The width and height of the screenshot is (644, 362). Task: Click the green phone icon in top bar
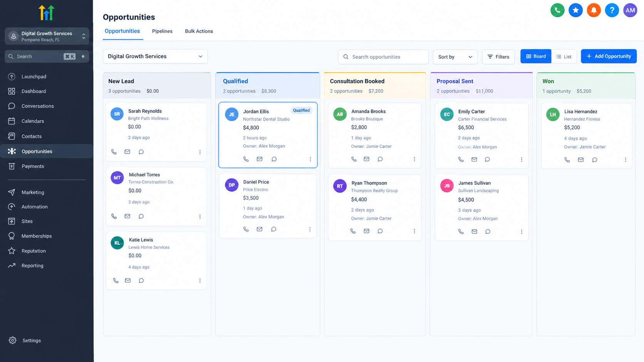click(557, 10)
